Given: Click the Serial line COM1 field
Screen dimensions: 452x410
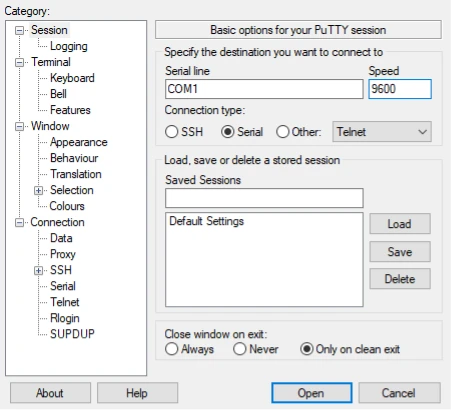Looking at the screenshot, I should (264, 89).
